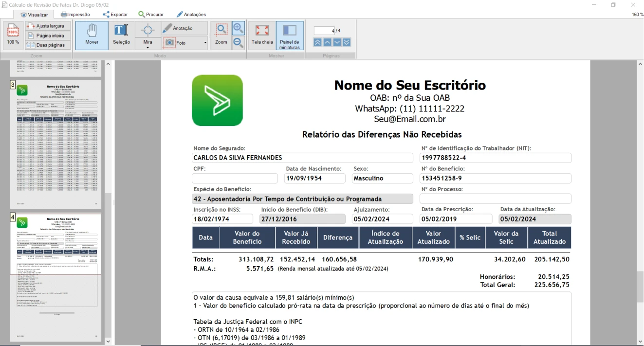The width and height of the screenshot is (644, 346).
Task: Go to the previous page
Action: (x=327, y=42)
